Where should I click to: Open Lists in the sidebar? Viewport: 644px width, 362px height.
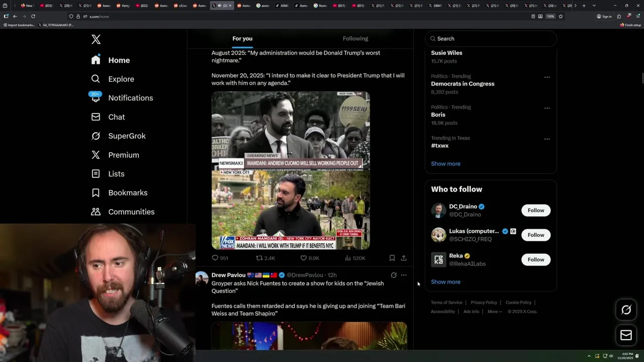[x=108, y=174]
